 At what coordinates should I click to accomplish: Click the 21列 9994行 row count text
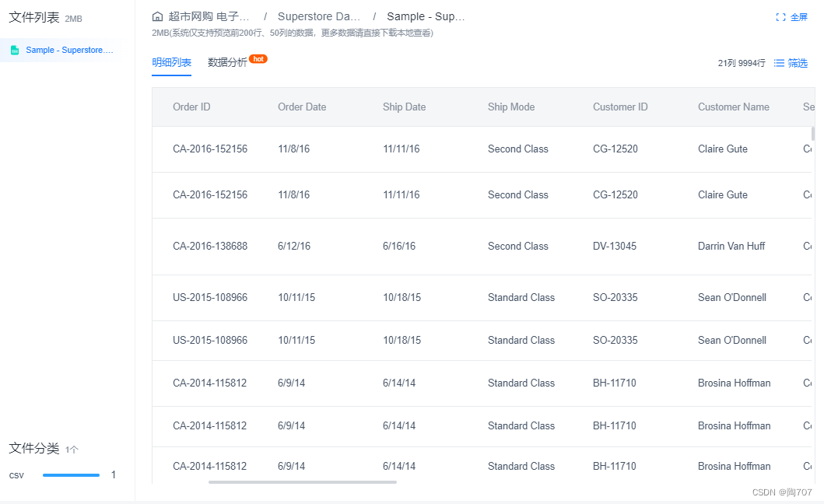click(x=741, y=63)
